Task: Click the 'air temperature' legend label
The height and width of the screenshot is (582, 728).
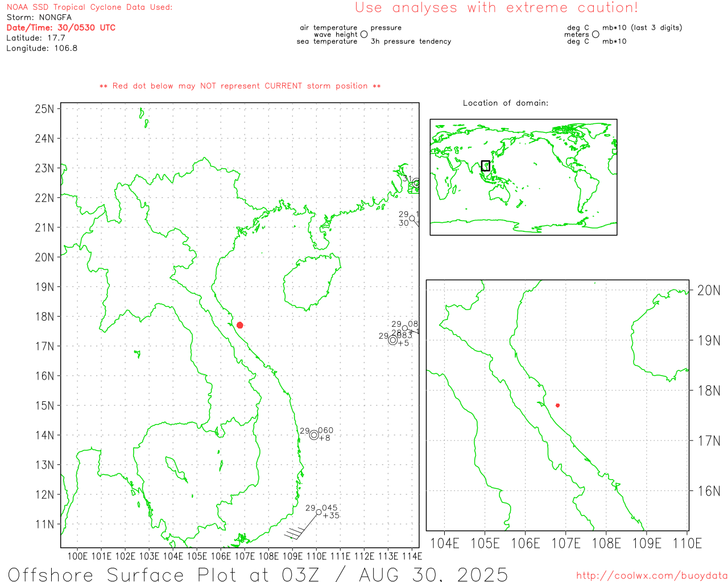Action: click(329, 27)
